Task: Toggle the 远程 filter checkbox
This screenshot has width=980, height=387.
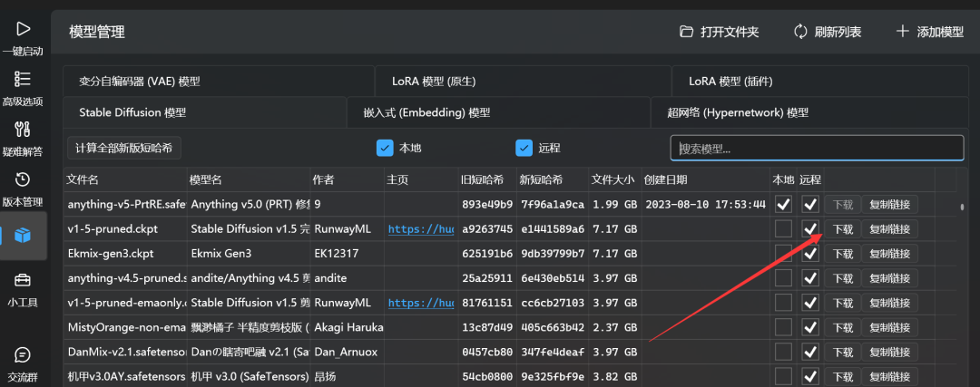Action: coord(524,148)
